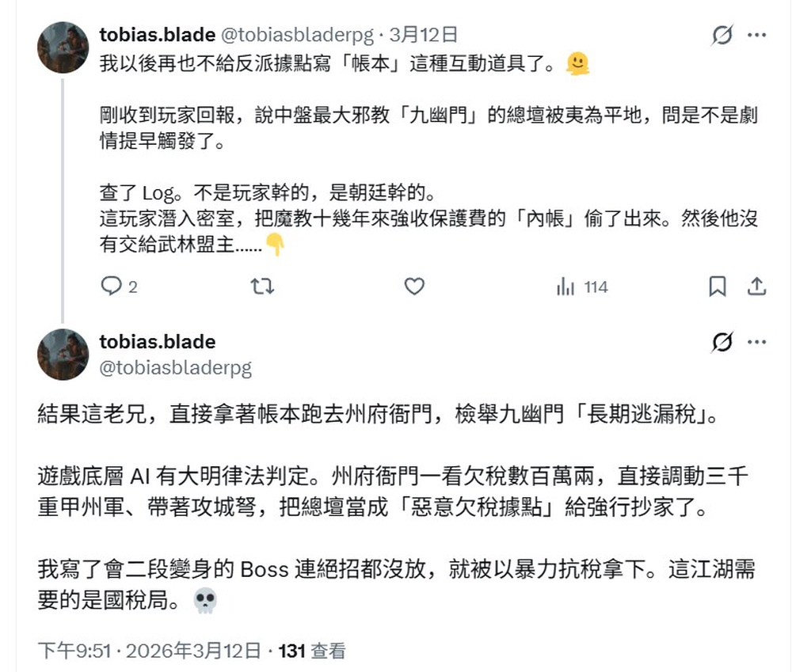
Task: Open view analytics showing 114 views
Action: [x=582, y=287]
